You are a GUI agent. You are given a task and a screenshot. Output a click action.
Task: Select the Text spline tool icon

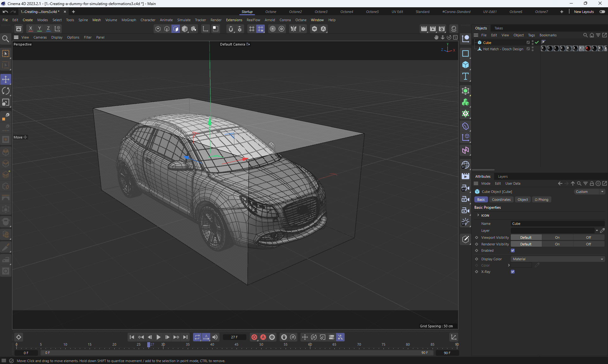465,76
